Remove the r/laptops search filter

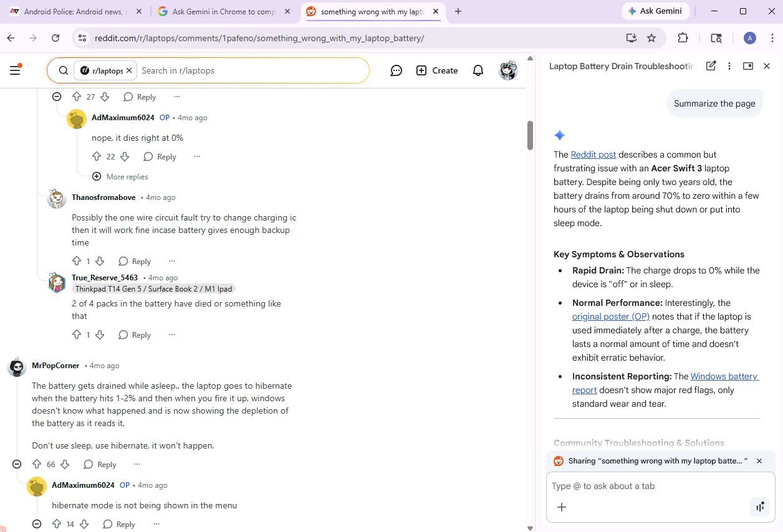click(x=129, y=70)
